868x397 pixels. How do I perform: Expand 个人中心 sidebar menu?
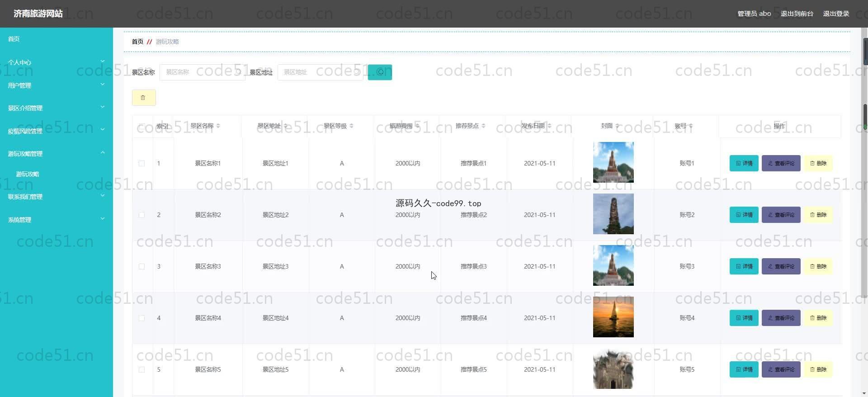point(57,62)
